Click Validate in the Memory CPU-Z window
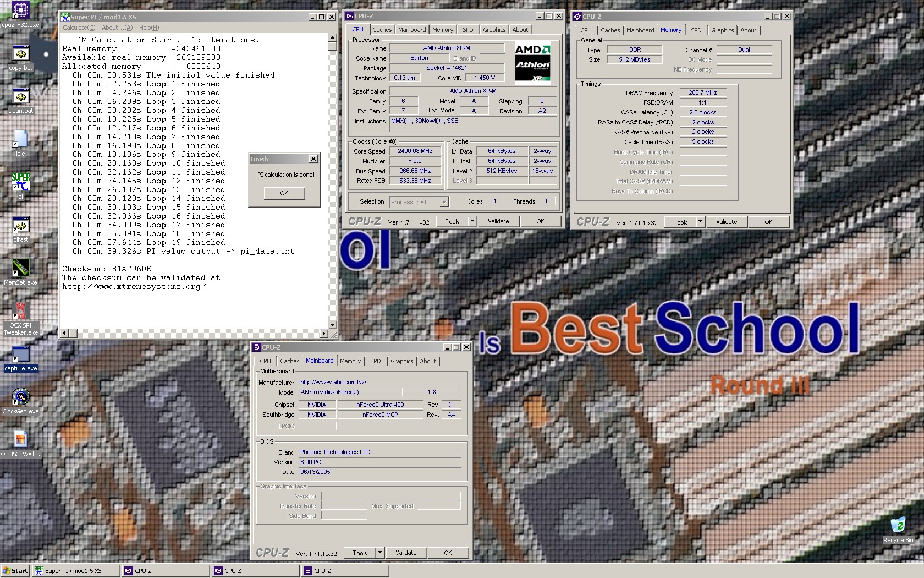This screenshot has width=924, height=578. click(x=727, y=222)
